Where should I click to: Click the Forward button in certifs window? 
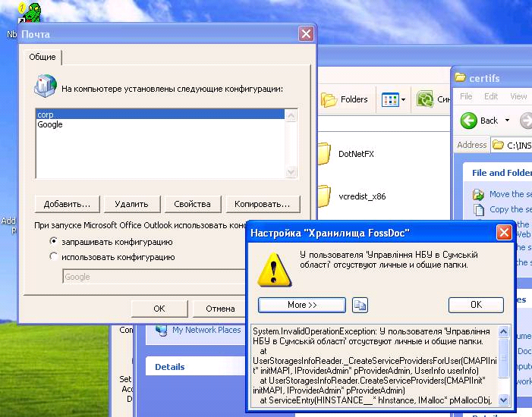click(x=526, y=121)
